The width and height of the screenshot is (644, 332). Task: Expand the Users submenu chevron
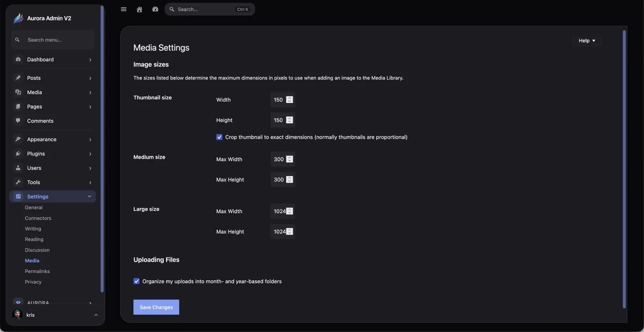90,168
